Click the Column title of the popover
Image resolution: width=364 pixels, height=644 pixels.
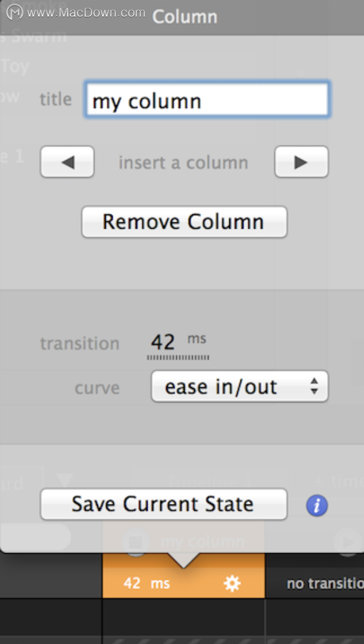pyautogui.click(x=185, y=17)
